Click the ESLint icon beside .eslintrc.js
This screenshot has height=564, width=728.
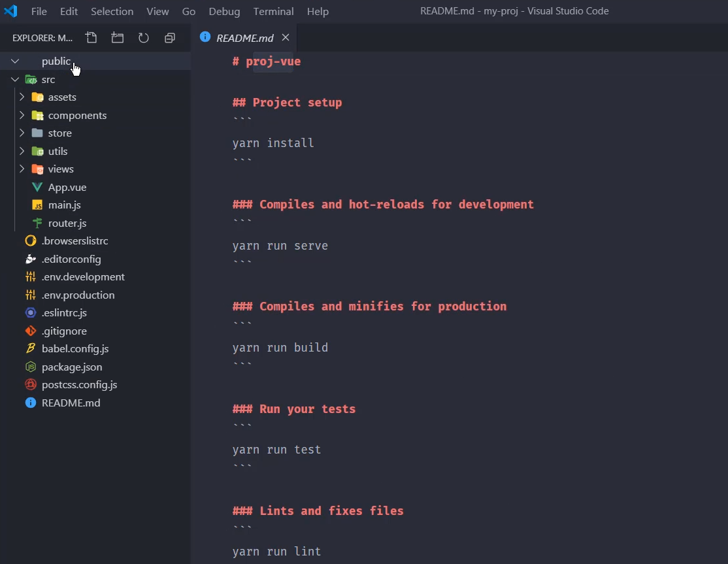pos(31,312)
